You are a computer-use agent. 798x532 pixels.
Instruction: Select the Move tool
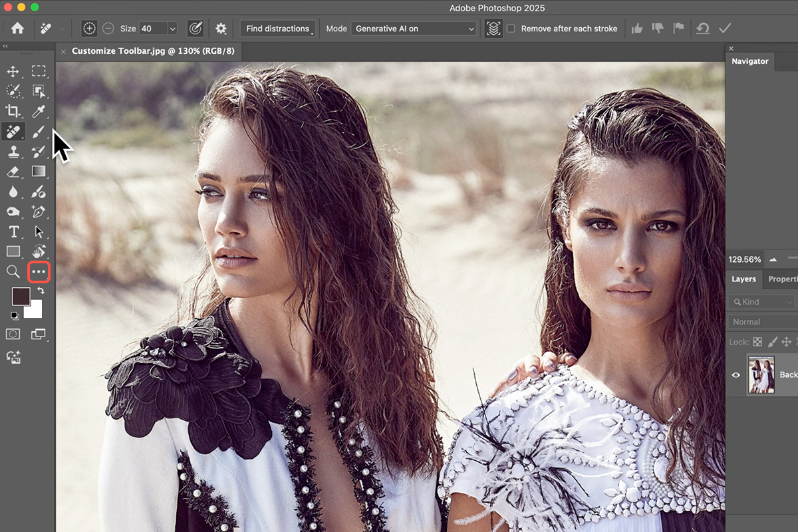[13, 71]
